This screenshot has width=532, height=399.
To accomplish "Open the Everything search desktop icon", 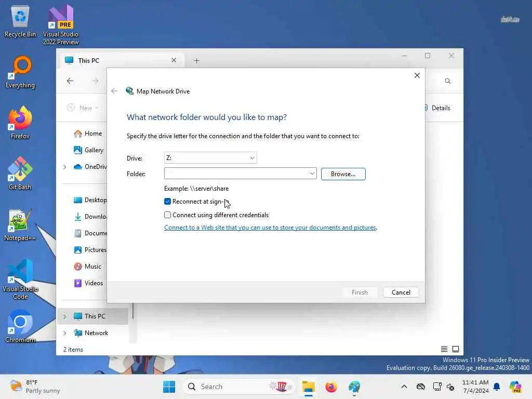I will tap(20, 72).
